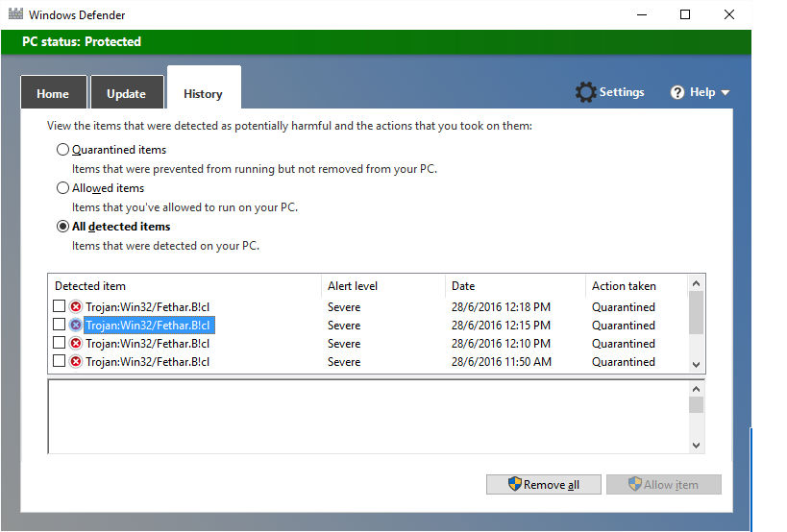Click the shield icon on Remove all button
787x532 pixels.
click(x=515, y=484)
